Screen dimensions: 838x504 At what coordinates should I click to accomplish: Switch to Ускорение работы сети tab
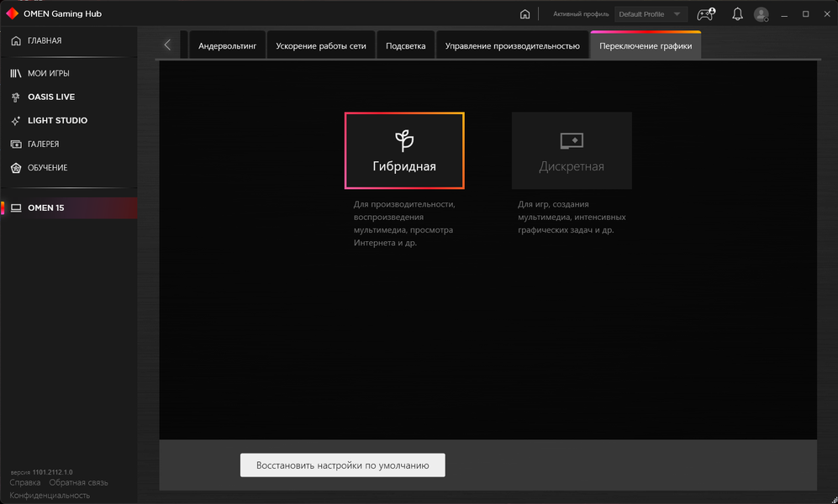pos(321,46)
